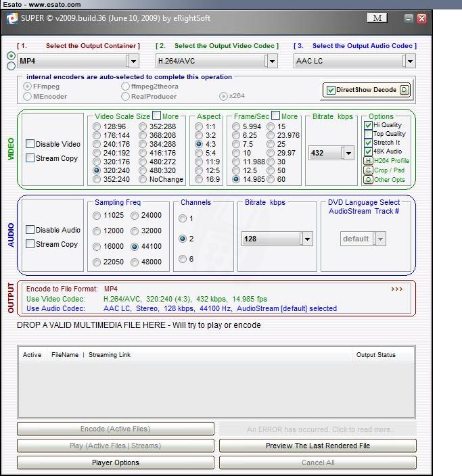Click Play (Active Files | Streams) button

tap(116, 446)
